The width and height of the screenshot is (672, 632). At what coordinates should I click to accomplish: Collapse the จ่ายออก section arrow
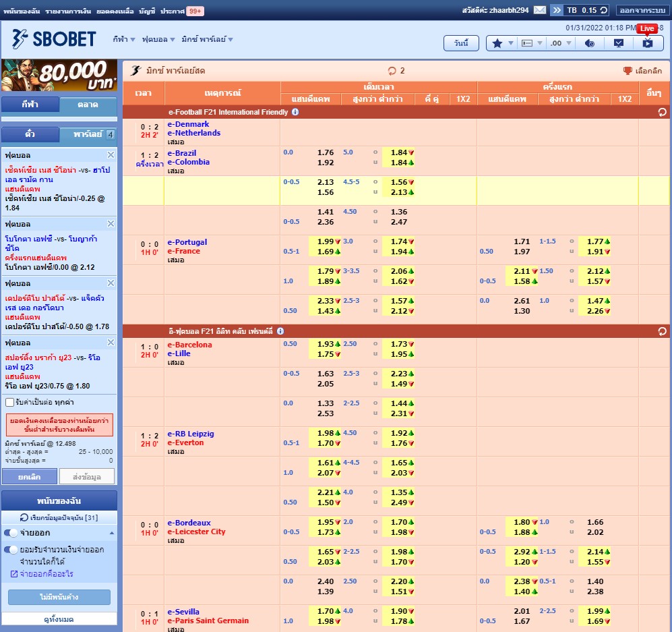click(x=111, y=533)
